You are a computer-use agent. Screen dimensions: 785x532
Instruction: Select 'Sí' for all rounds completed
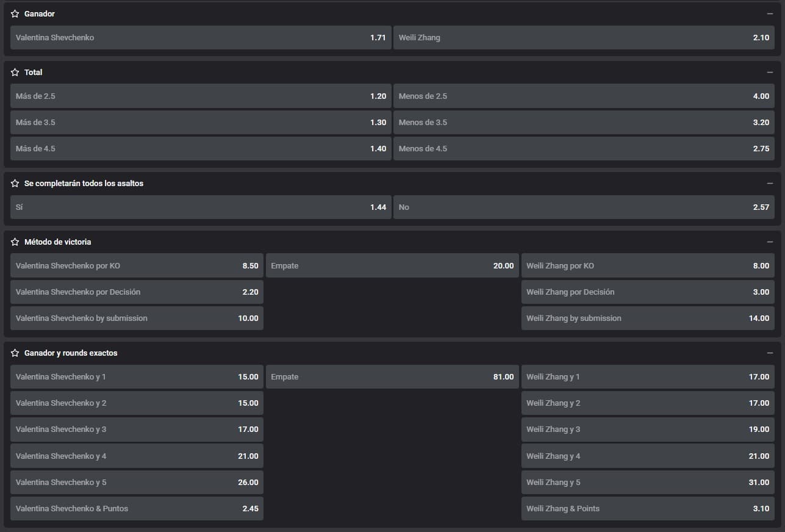coord(201,207)
